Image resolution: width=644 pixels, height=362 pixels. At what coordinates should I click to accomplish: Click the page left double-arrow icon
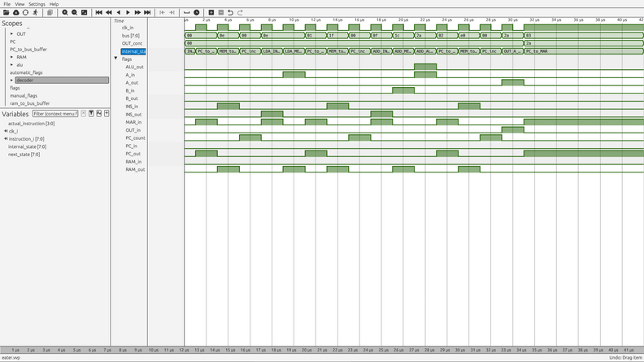[x=109, y=12]
